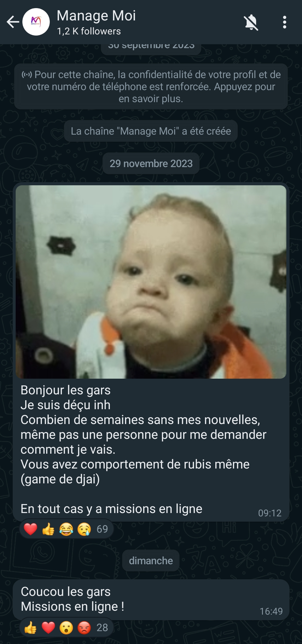Tap the crying face emoji reaction
The height and width of the screenshot is (644, 302).
pyautogui.click(x=84, y=529)
